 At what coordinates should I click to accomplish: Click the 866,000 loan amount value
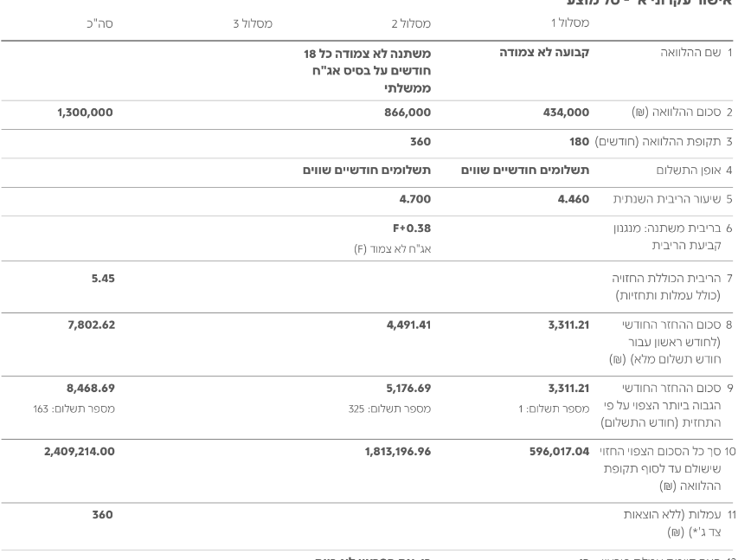point(408,113)
